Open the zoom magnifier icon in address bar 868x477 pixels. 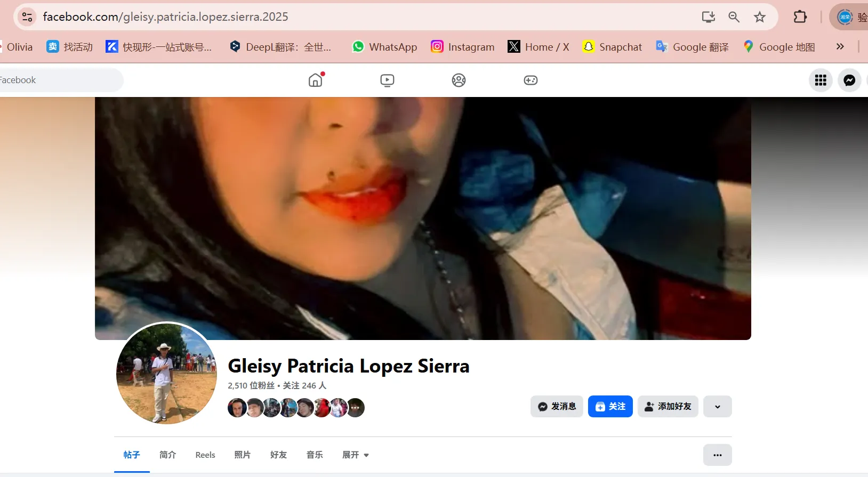pos(734,17)
